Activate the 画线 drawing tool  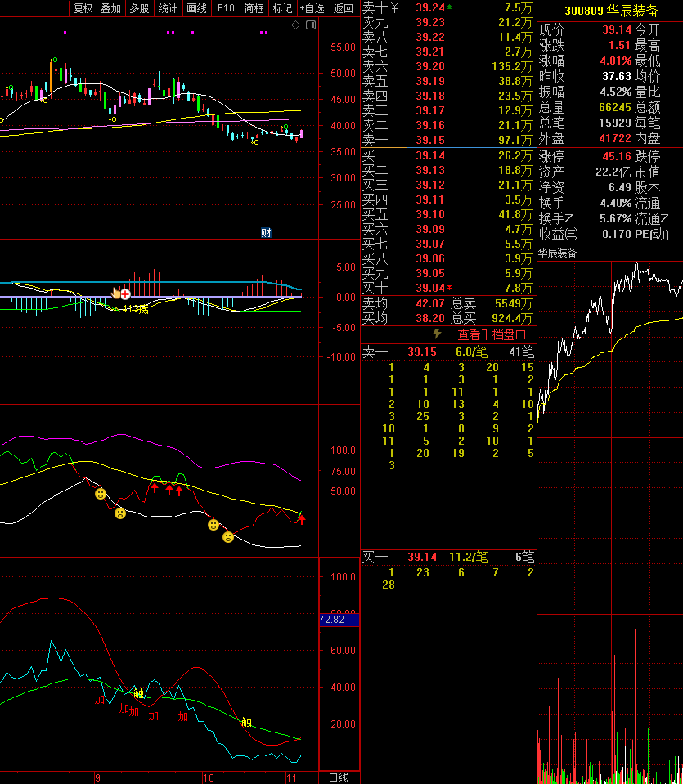[196, 8]
